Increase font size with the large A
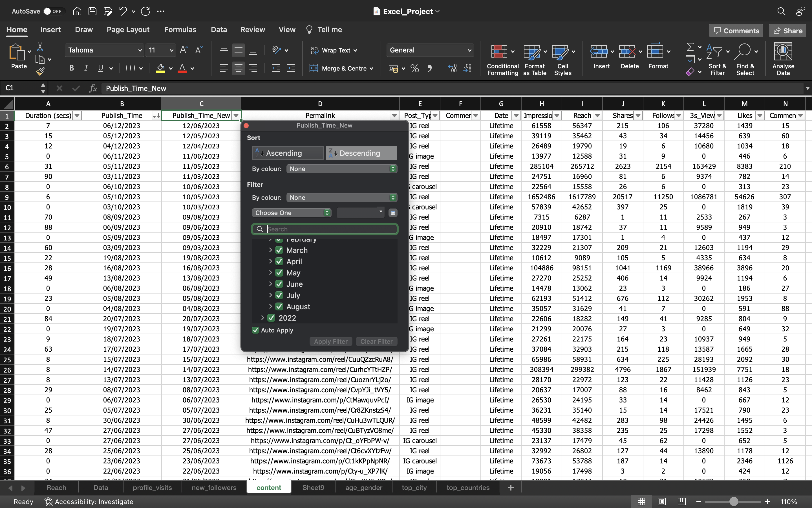The height and width of the screenshot is (508, 812). coord(184,50)
